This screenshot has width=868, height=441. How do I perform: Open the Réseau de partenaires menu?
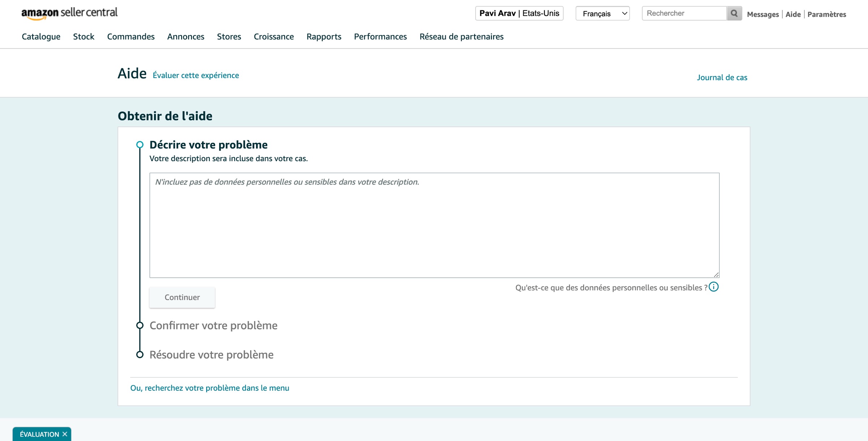[461, 37]
